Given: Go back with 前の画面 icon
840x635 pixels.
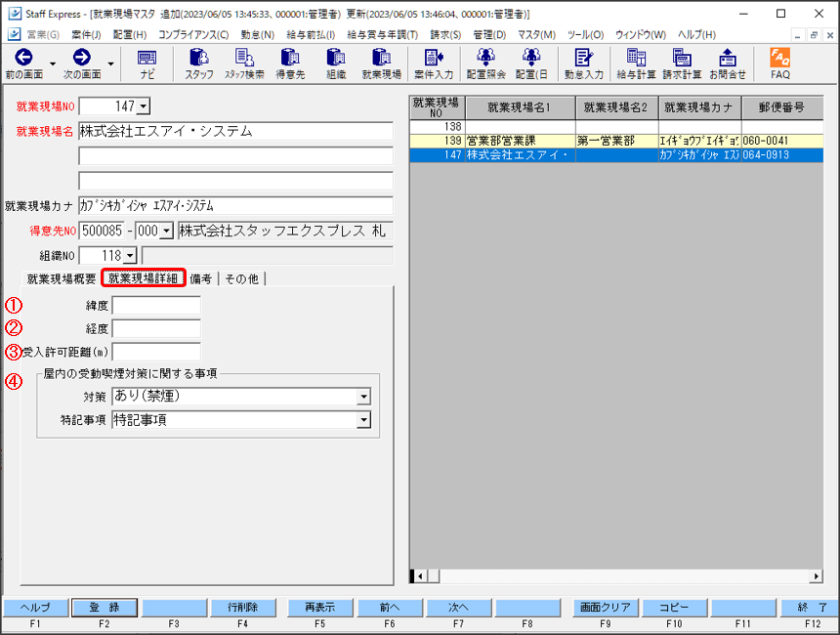Looking at the screenshot, I should (x=23, y=63).
